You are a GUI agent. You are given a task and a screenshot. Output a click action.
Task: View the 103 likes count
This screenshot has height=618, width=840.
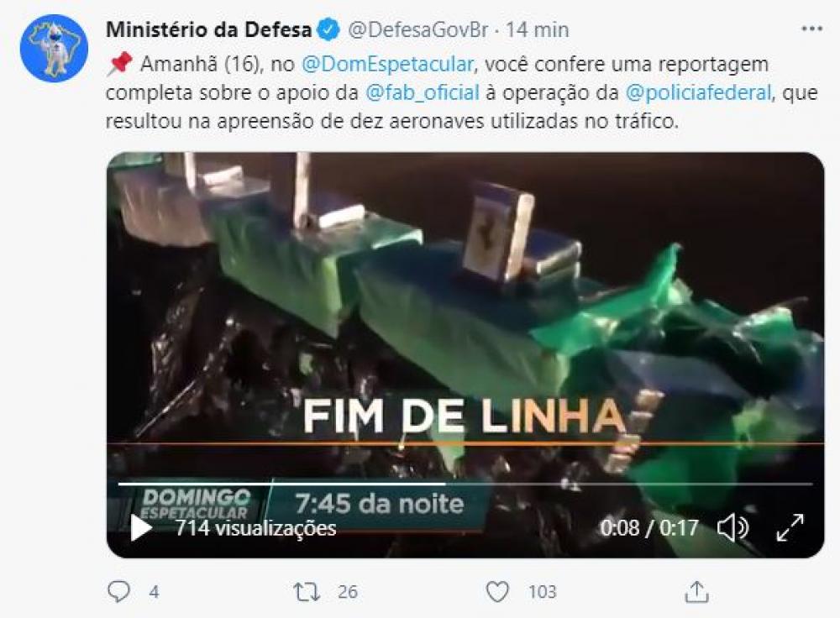tap(542, 592)
